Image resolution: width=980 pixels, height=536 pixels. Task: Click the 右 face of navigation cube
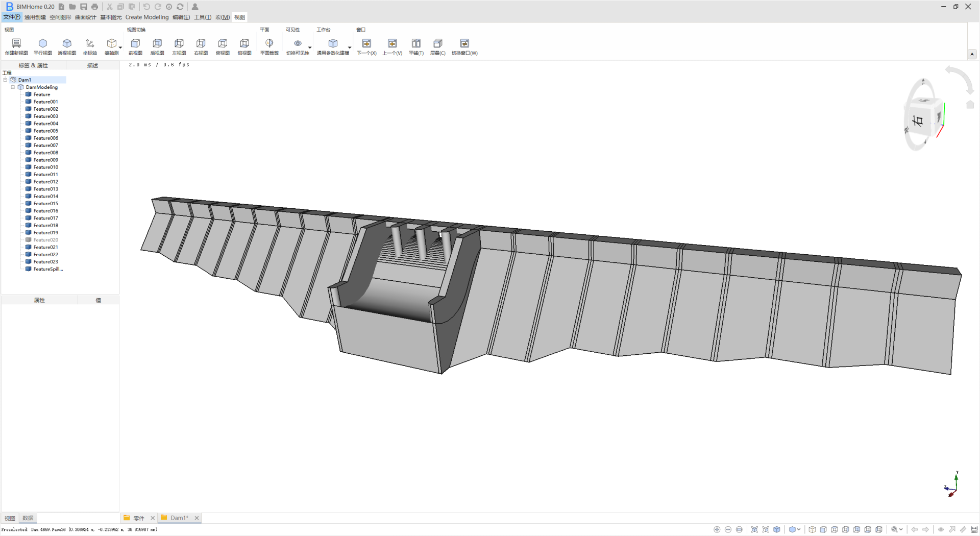click(x=919, y=121)
